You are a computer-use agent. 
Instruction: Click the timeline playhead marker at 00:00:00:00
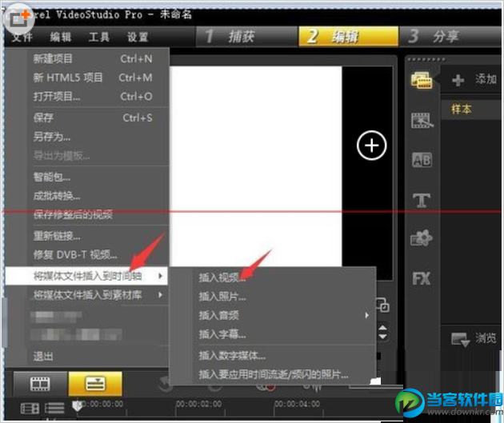click(77, 406)
